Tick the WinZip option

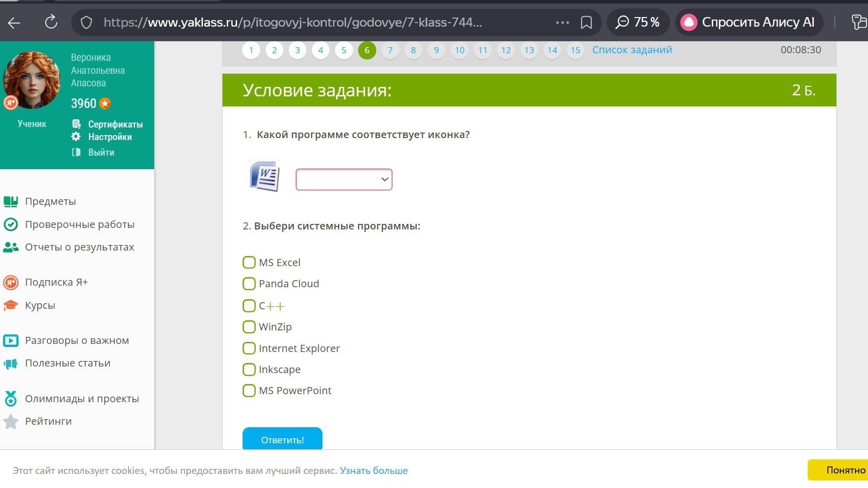[249, 327]
